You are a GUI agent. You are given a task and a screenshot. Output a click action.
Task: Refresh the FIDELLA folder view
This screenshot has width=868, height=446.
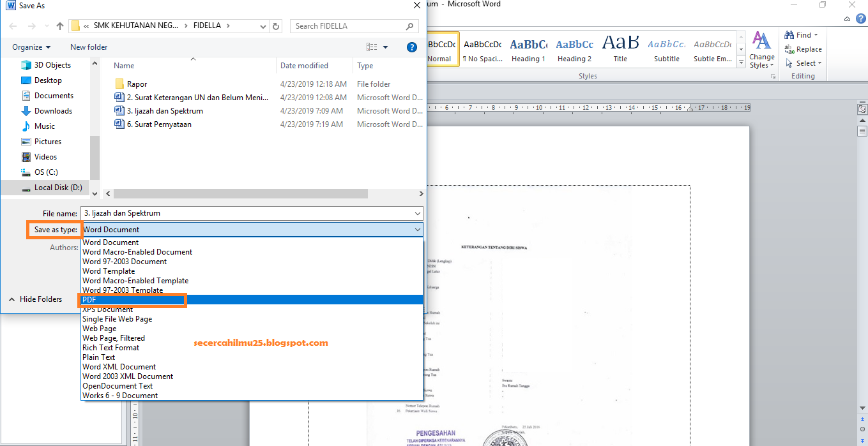tap(275, 27)
